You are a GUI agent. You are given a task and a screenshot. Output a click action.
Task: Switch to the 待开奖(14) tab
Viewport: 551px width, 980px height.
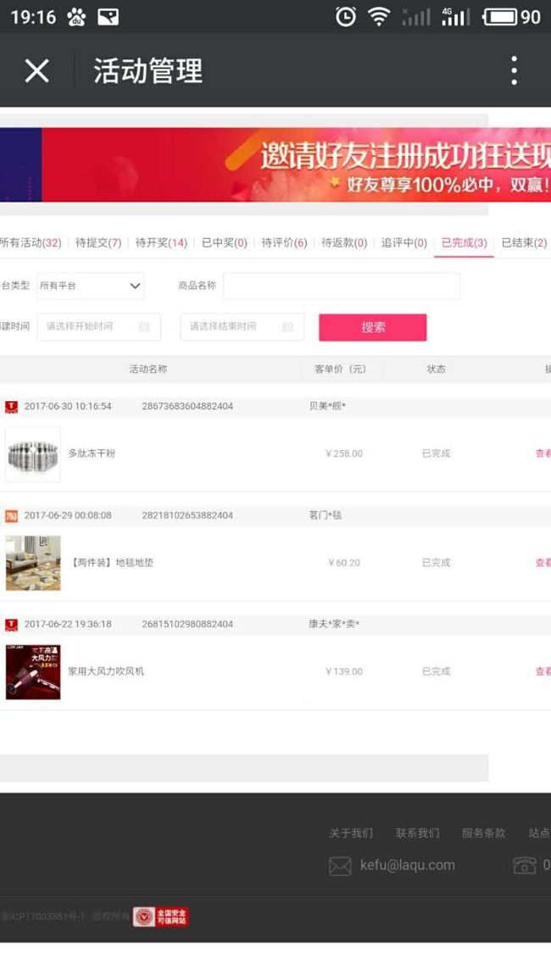pos(161,242)
